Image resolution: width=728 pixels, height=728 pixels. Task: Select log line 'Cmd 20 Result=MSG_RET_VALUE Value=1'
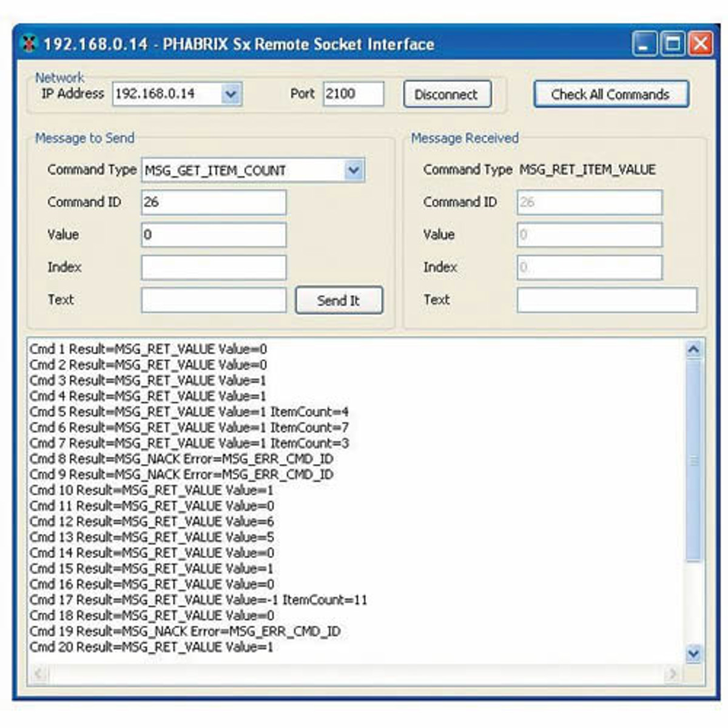click(x=152, y=647)
